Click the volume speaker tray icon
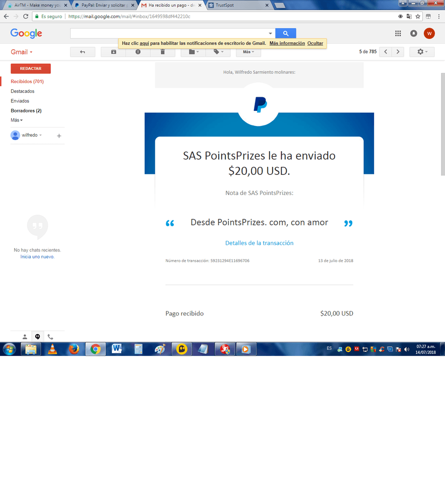Image resolution: width=445 pixels, height=504 pixels. (x=407, y=349)
